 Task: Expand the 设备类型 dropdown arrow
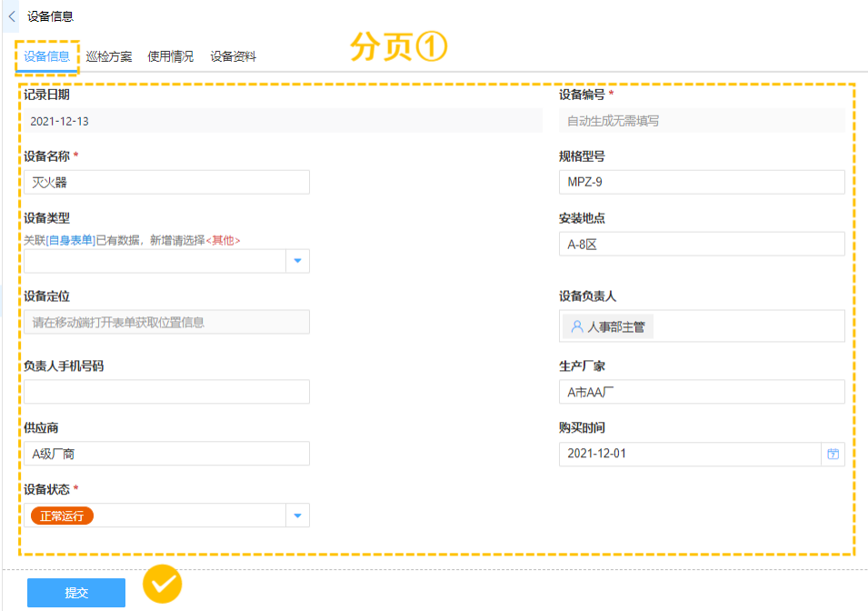tap(297, 262)
